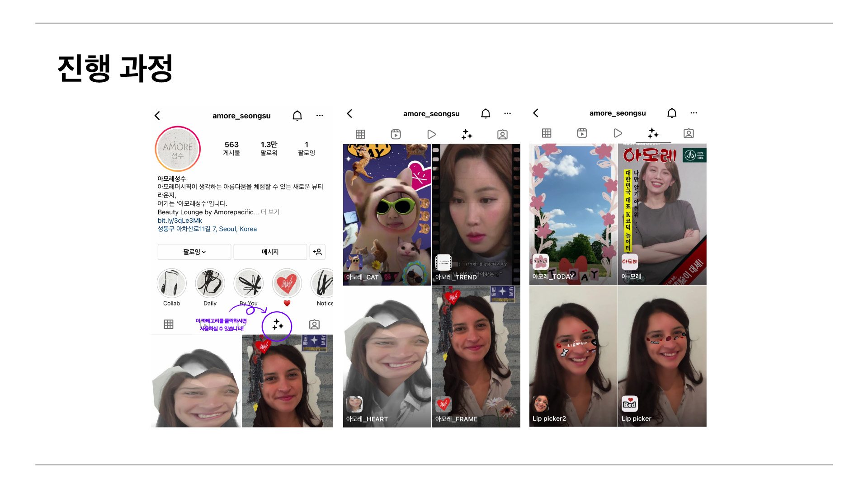Image resolution: width=868 pixels, height=488 pixels.
Task: Open the Lip picker filter effect
Action: click(662, 356)
